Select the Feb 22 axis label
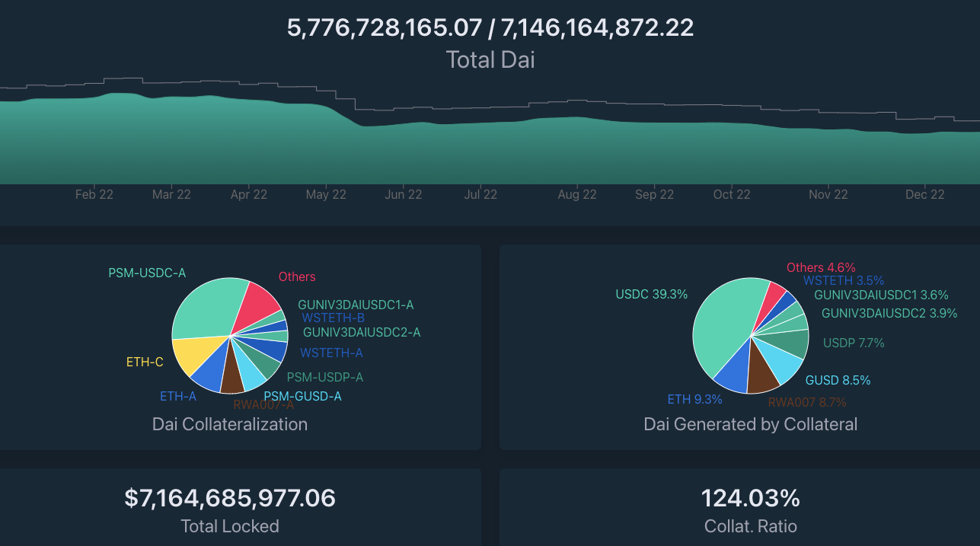Image resolution: width=980 pixels, height=546 pixels. [94, 194]
